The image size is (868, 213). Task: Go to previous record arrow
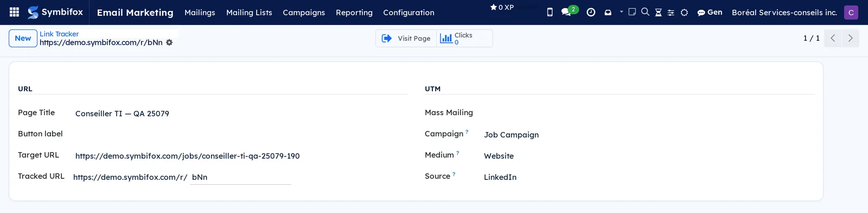point(833,38)
